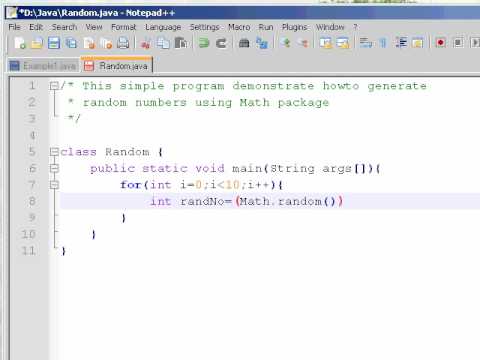Click "Math" in the randNo assignment line

pyautogui.click(x=255, y=201)
